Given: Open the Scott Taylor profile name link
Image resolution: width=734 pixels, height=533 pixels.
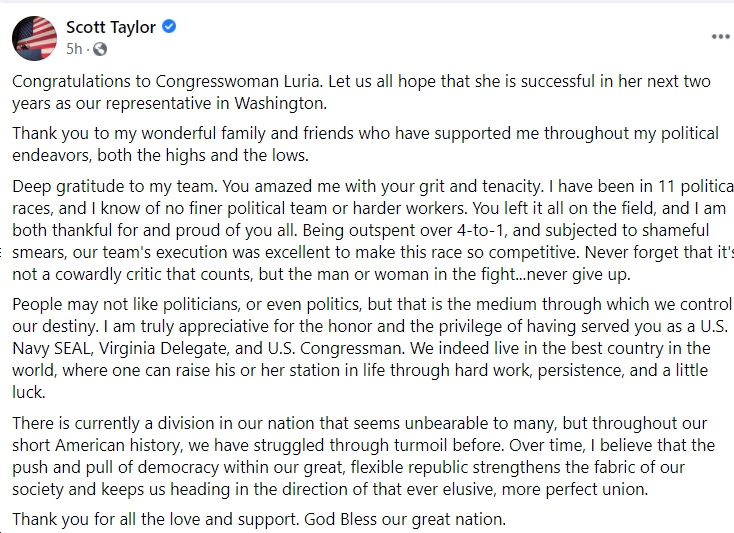Looking at the screenshot, I should [111, 27].
